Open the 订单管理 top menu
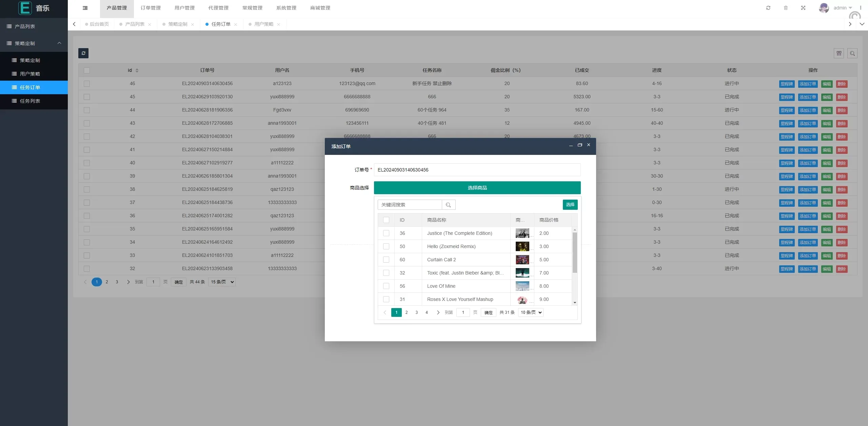This screenshot has height=426, width=868. coord(151,8)
